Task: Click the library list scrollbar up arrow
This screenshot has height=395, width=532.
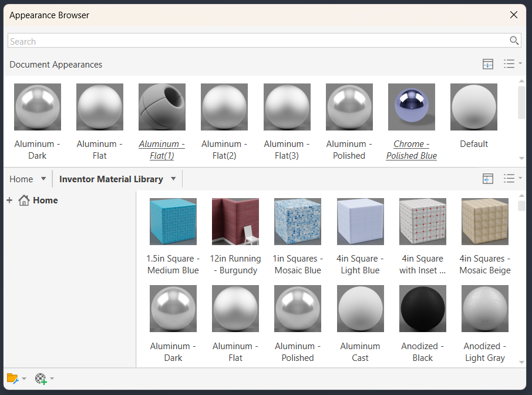Action: coord(521,196)
